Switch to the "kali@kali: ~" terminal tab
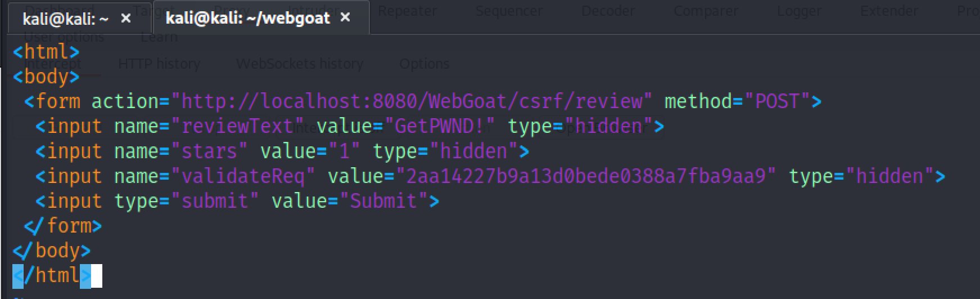The height and width of the screenshot is (299, 980). click(x=65, y=19)
